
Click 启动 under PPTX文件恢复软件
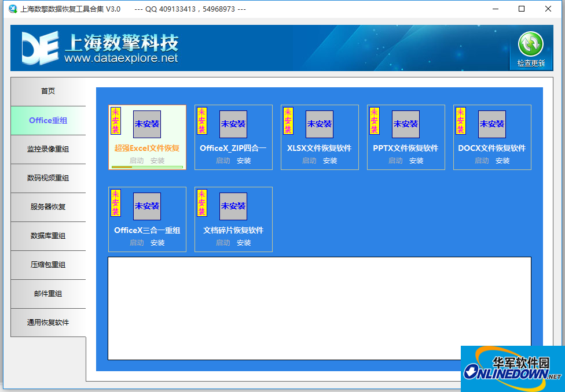pos(395,161)
